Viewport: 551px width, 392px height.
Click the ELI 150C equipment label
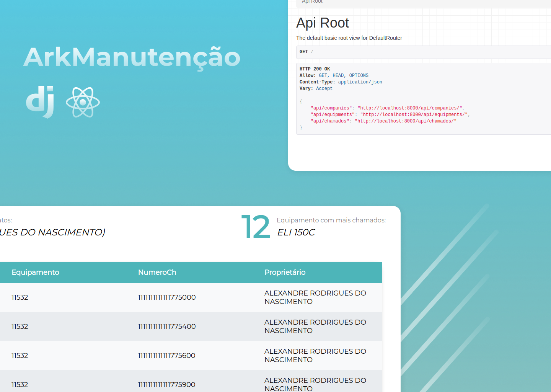pyautogui.click(x=296, y=232)
